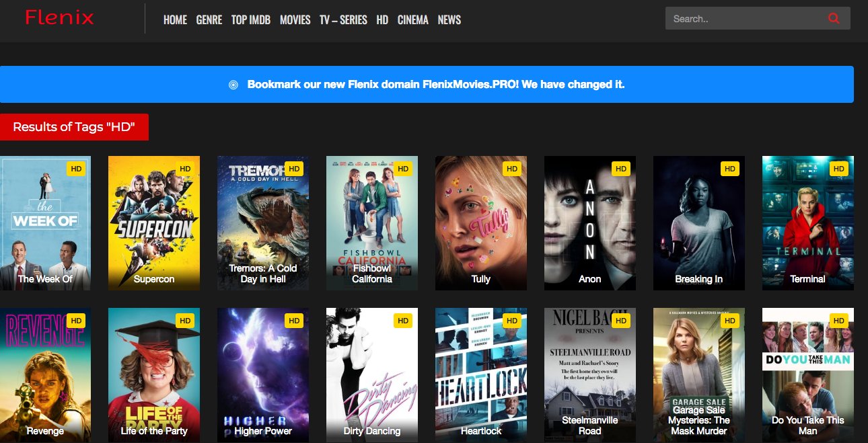The image size is (868, 443).
Task: Open the MOVIES section
Action: coord(295,19)
